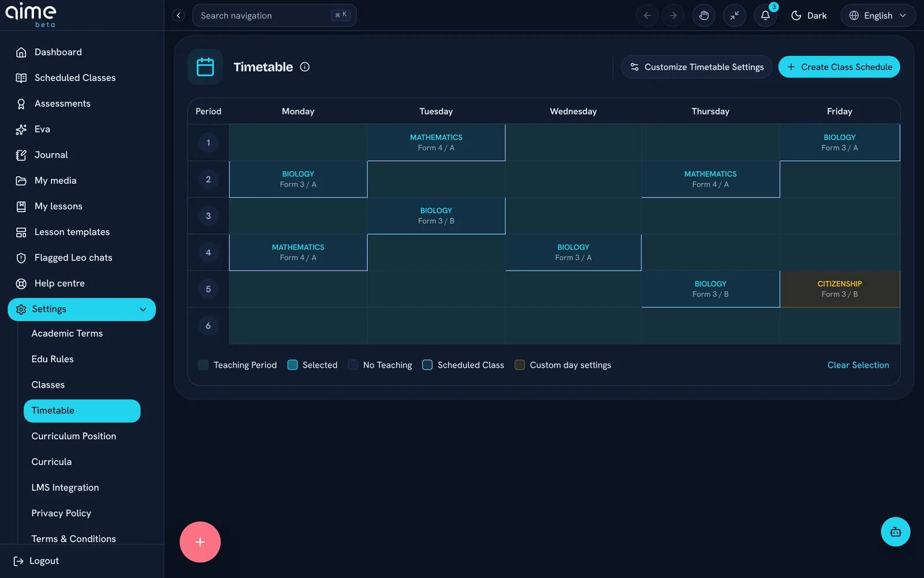The image size is (924, 578).
Task: Select Curriculum Position settings item
Action: [x=81, y=436]
